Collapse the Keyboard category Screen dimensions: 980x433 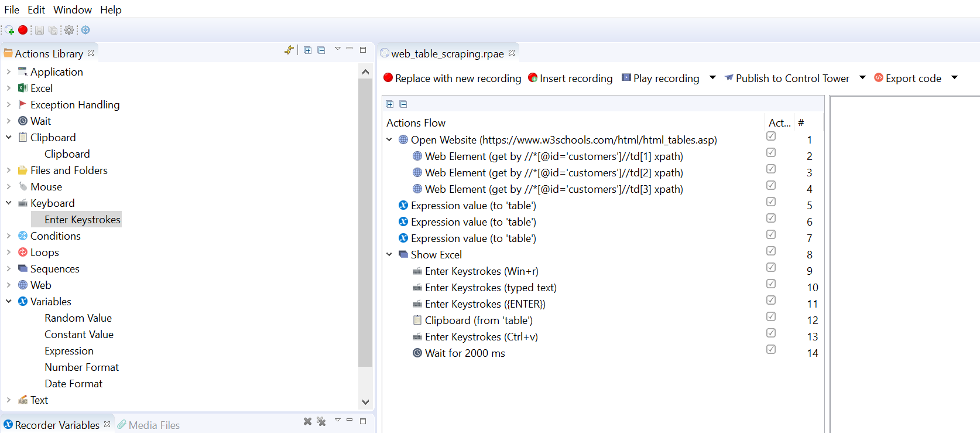click(x=8, y=203)
